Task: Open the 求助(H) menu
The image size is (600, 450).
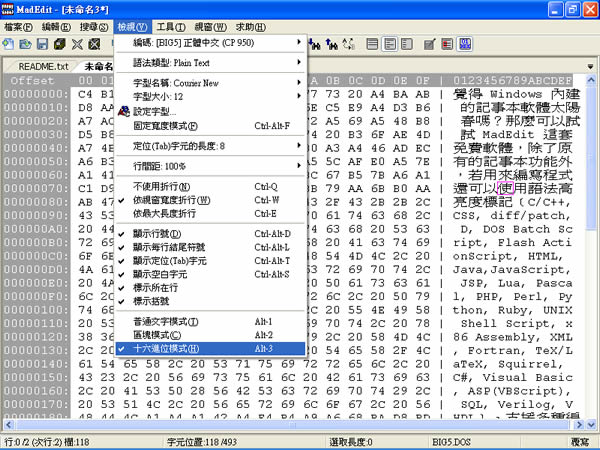Action: coord(251,27)
